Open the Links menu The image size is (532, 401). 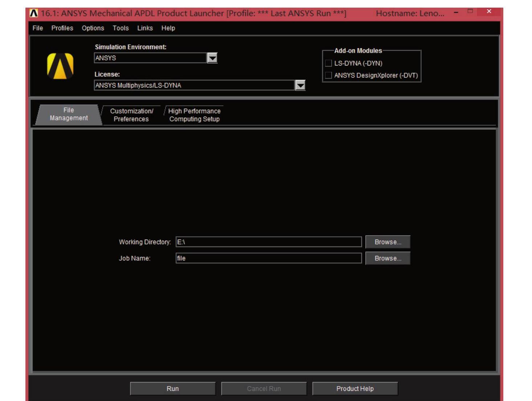coord(145,28)
